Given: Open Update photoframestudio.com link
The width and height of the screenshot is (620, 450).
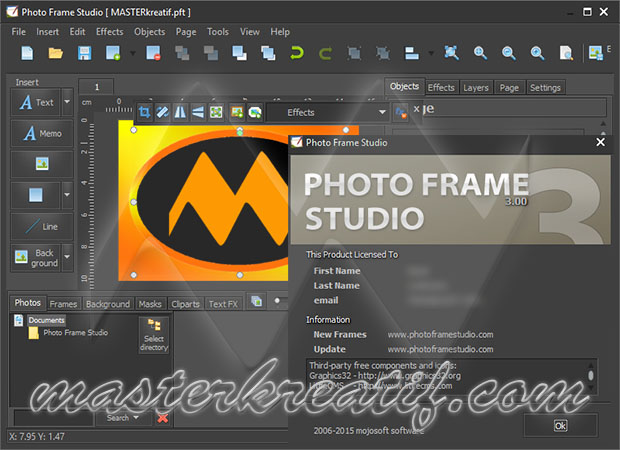Looking at the screenshot, I should pyautogui.click(x=440, y=349).
